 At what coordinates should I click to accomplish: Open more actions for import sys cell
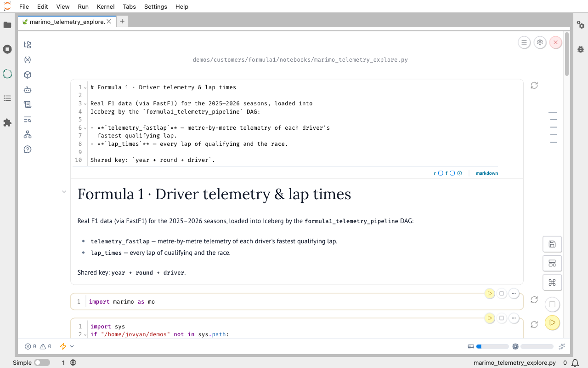(x=514, y=318)
